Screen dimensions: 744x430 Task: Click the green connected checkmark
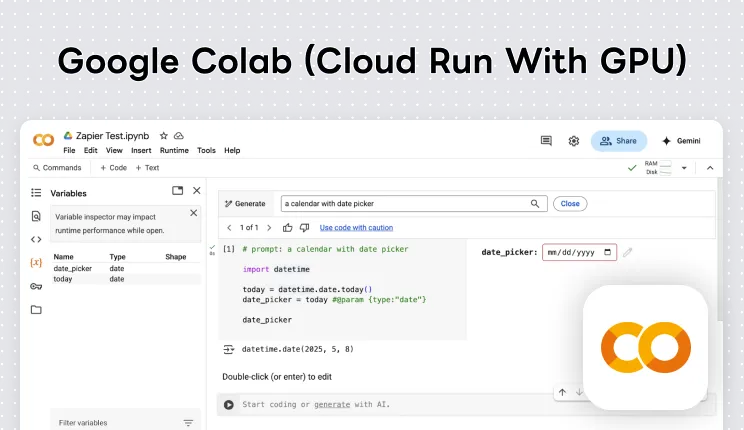tap(632, 168)
